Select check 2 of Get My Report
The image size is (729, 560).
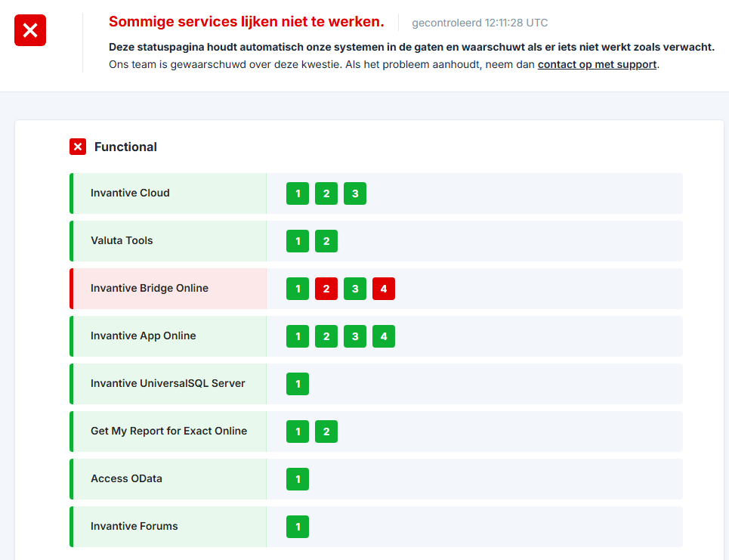pos(326,432)
